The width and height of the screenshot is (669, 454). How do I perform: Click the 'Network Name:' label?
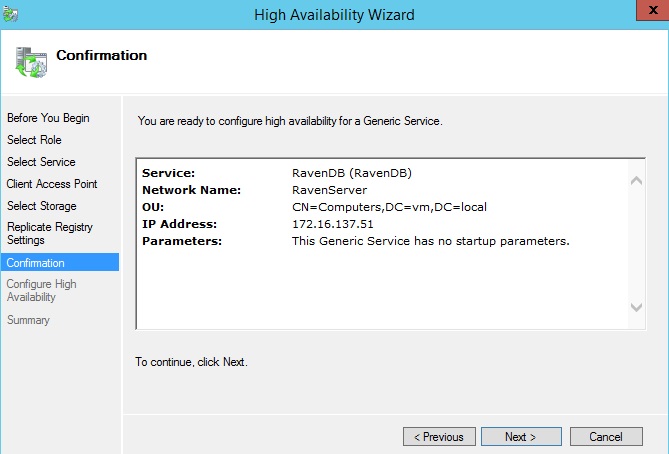(191, 190)
